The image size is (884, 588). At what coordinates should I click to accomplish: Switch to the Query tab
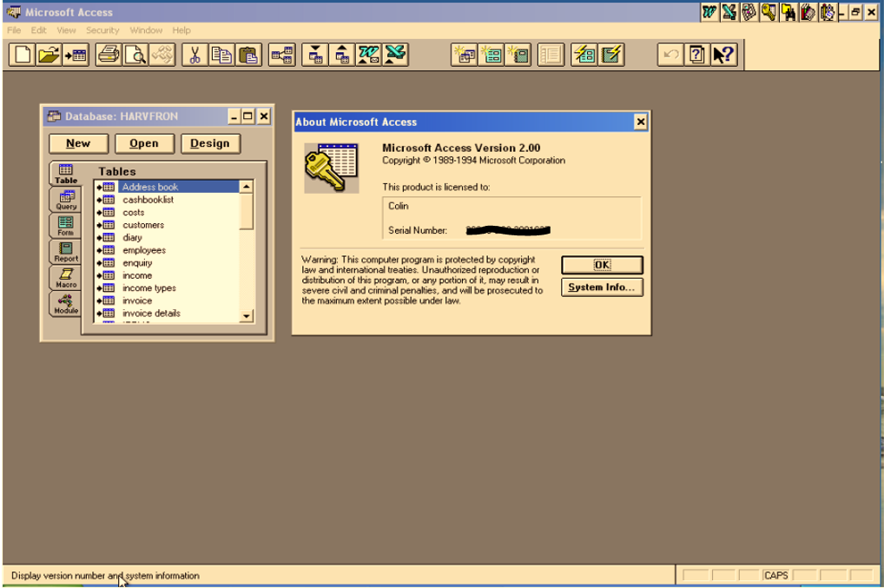pyautogui.click(x=66, y=200)
